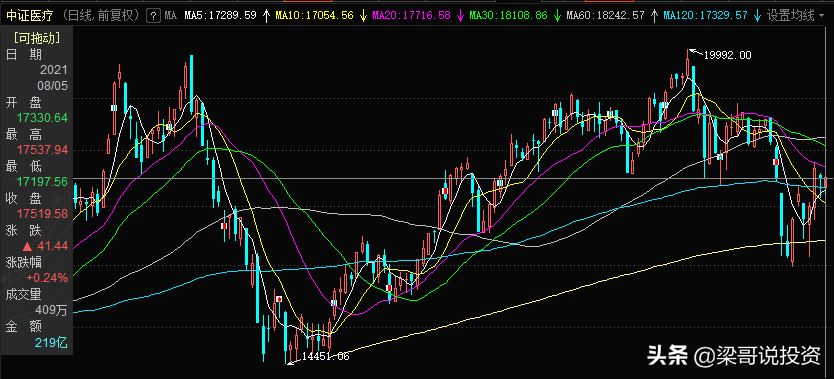This screenshot has width=834, height=379.
Task: Select the 最低 value 17197.56
Action: pyautogui.click(x=42, y=182)
